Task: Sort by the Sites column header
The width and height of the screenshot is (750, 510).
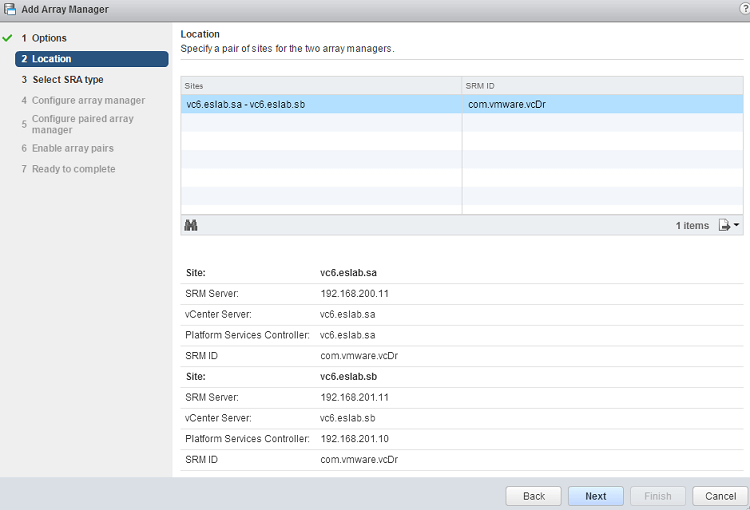Action: [320, 86]
